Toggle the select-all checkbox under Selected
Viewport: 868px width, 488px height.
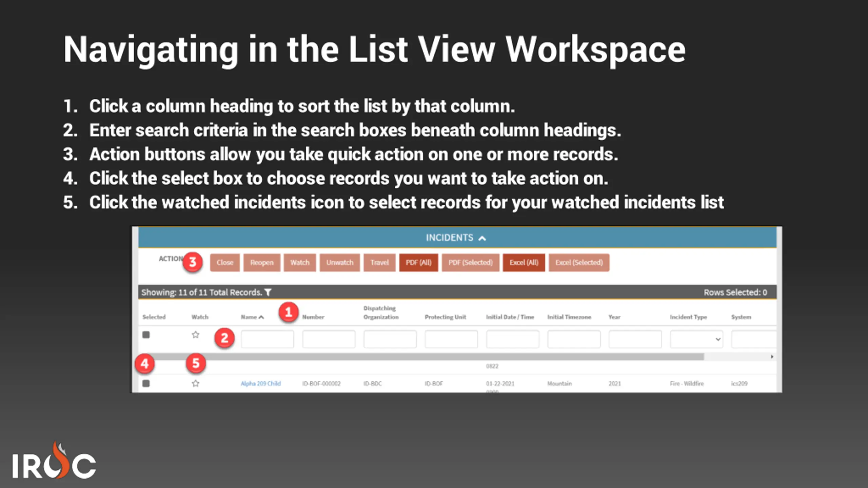(x=146, y=335)
